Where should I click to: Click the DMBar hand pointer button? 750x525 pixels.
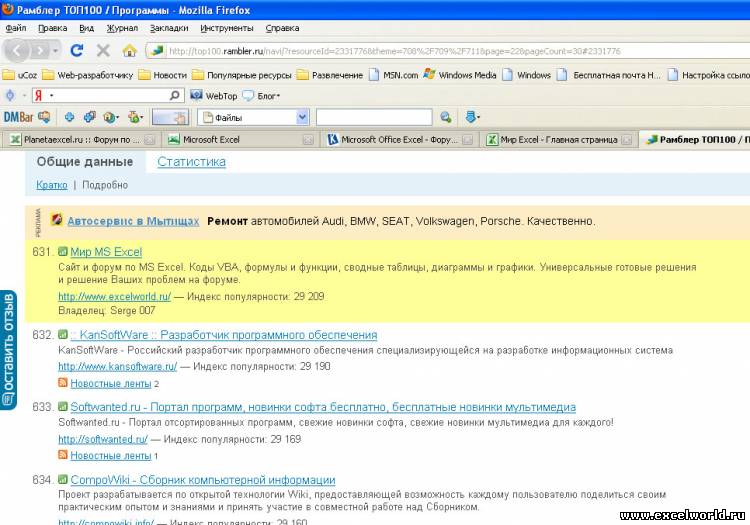[x=170, y=117]
